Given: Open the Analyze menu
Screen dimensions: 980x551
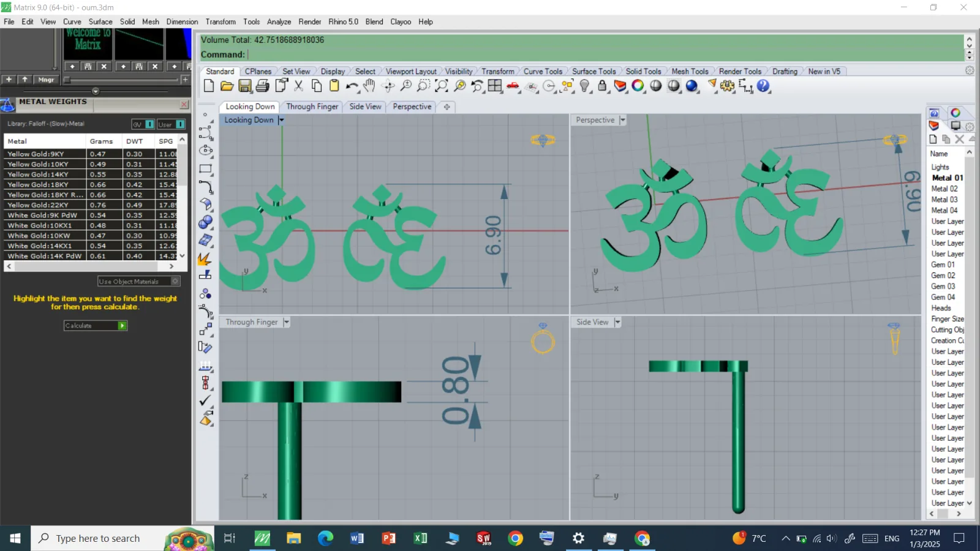Looking at the screenshot, I should (279, 21).
